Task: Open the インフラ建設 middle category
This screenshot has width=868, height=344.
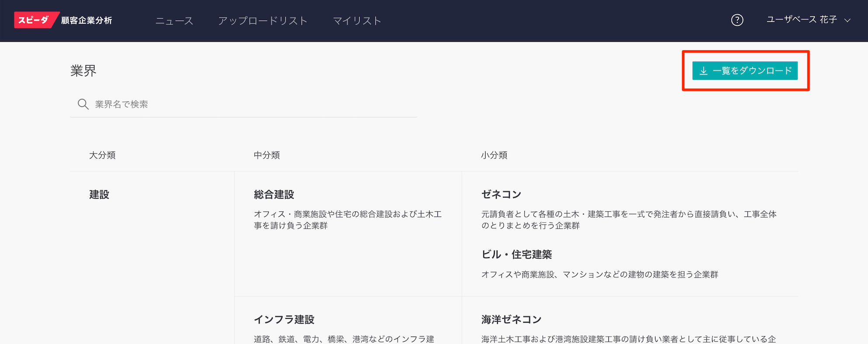Action: [284, 320]
